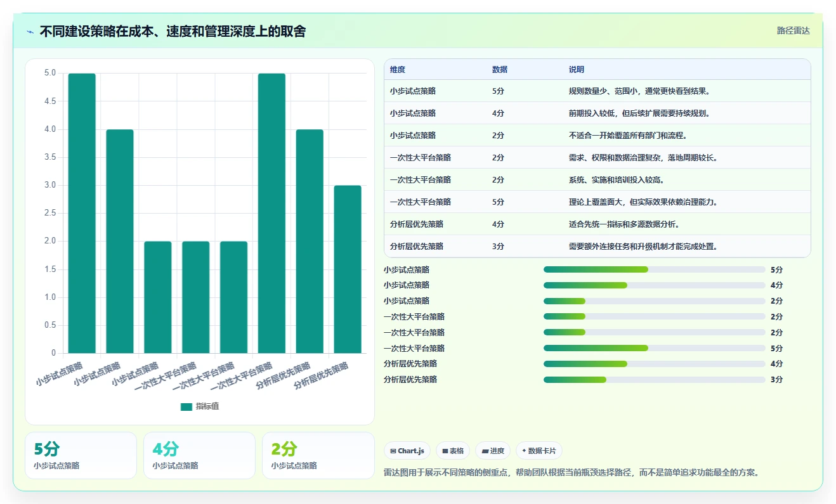Image resolution: width=836 pixels, height=504 pixels.
Task: Select the 数据卡片 tag
Action: coord(539,451)
